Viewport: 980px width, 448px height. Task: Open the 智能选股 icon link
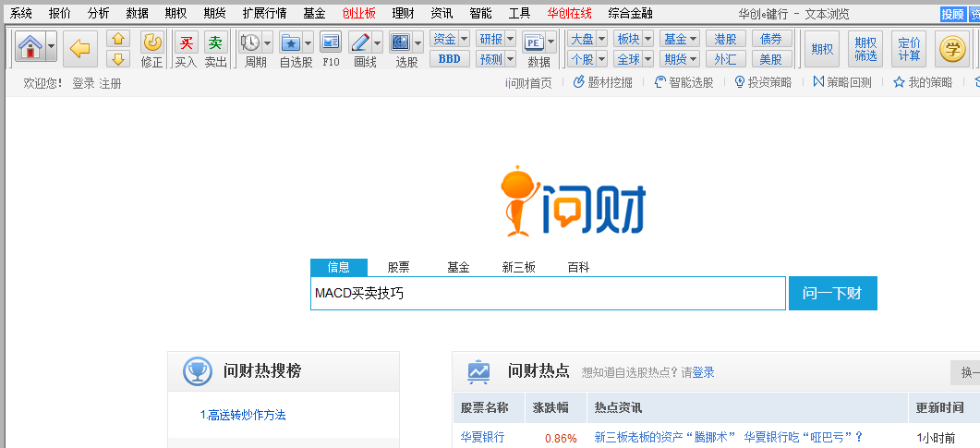point(684,82)
